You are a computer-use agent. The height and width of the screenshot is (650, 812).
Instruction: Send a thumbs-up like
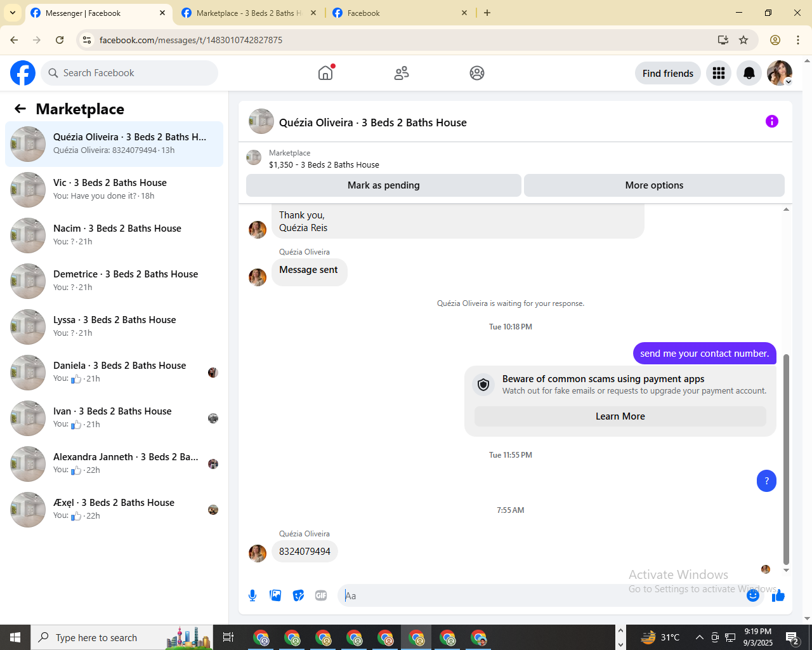pos(778,595)
